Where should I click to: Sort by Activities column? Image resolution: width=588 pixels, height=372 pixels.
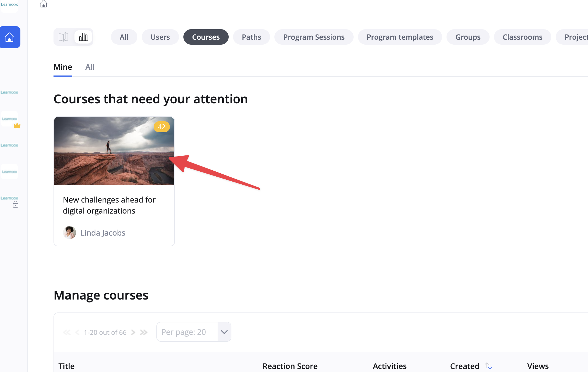pos(390,366)
